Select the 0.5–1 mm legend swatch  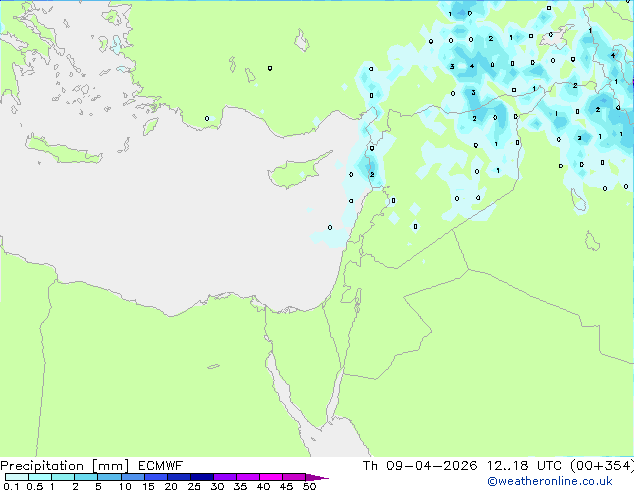pos(40,477)
